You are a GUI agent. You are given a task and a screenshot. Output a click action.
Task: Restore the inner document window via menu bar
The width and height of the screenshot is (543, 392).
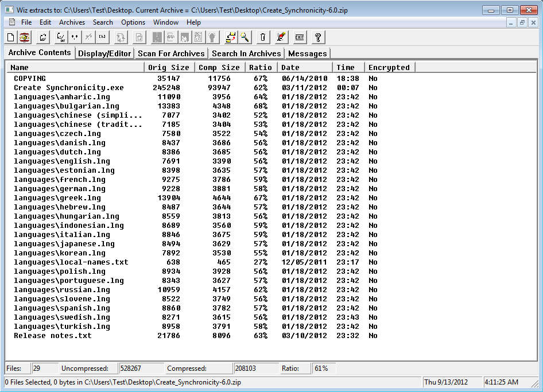522,23
